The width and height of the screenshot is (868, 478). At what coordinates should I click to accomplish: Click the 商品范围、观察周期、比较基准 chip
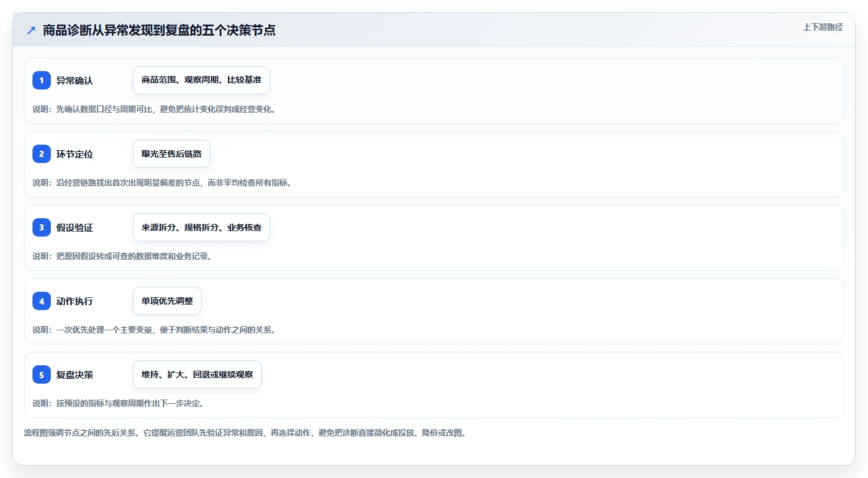pos(202,80)
